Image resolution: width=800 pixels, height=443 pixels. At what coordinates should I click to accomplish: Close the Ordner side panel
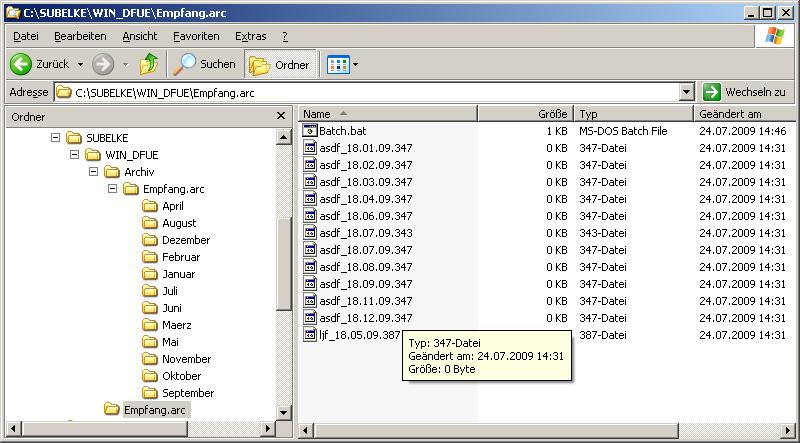(x=281, y=116)
